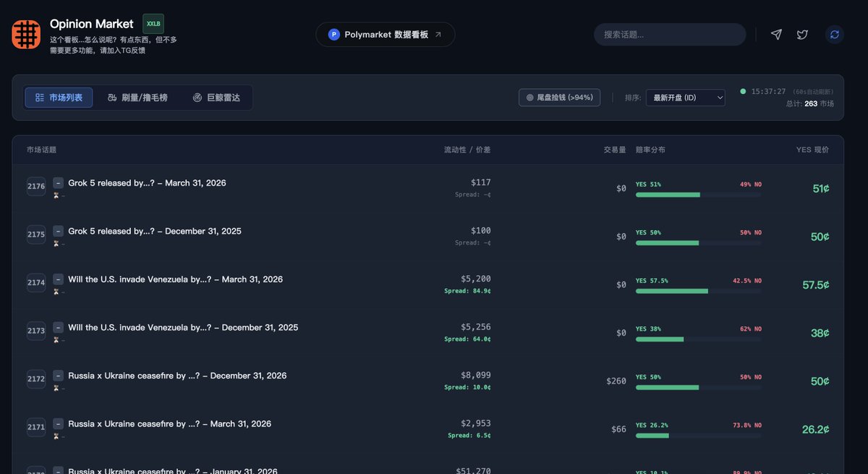Open the 最新开盘 (ID) sort dropdown

tap(685, 98)
